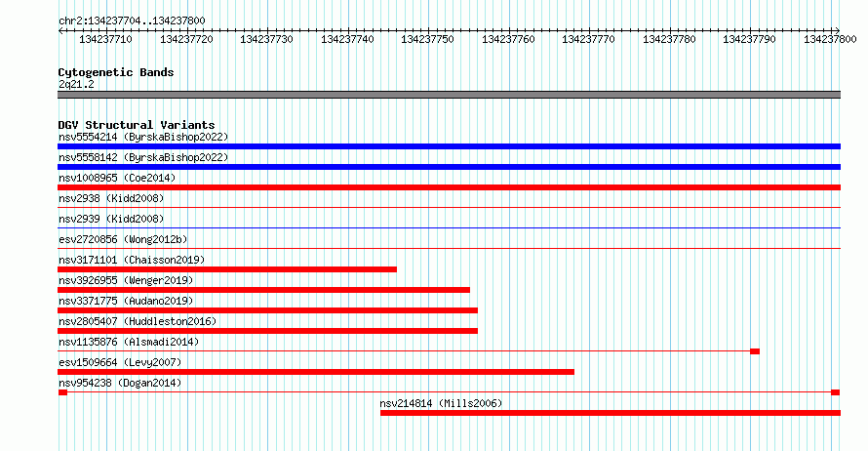Open the nsv214814 (Mills2006) label

441,403
